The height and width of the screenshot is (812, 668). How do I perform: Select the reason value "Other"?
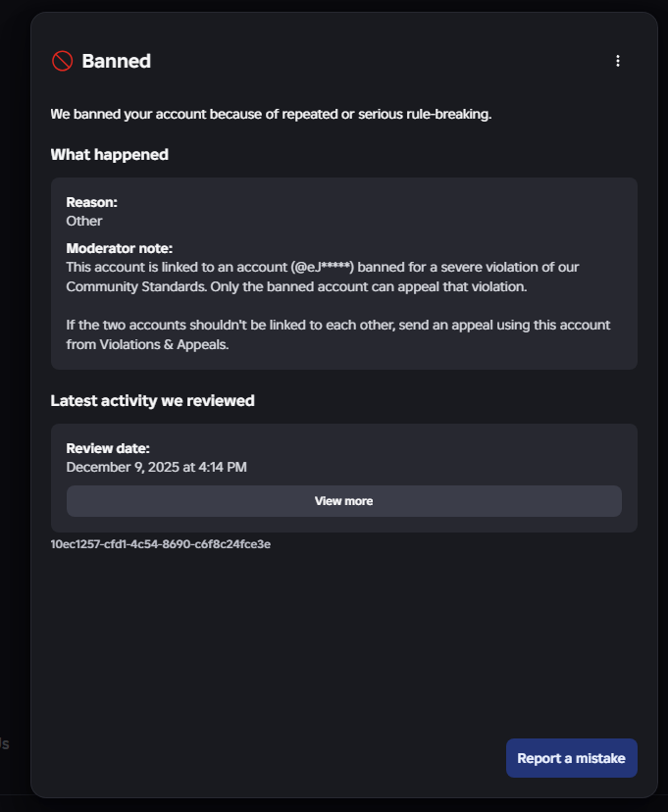[84, 221]
